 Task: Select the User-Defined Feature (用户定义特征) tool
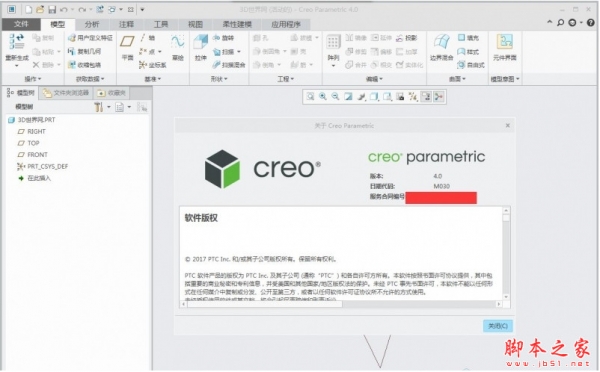click(x=90, y=38)
